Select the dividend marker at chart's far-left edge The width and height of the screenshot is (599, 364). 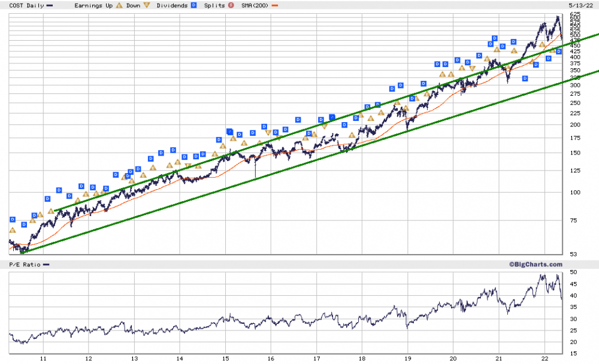tap(12, 220)
